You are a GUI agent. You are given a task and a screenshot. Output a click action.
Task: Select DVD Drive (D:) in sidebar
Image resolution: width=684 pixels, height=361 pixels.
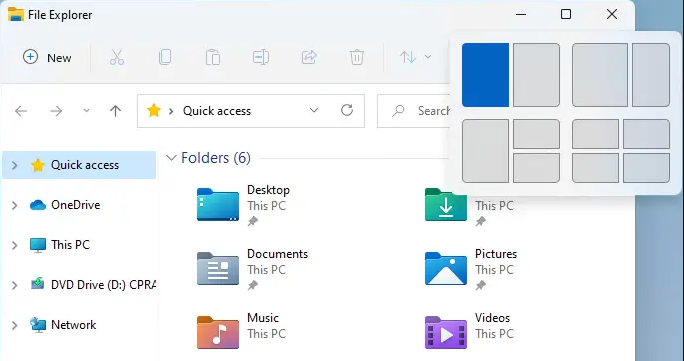point(92,285)
